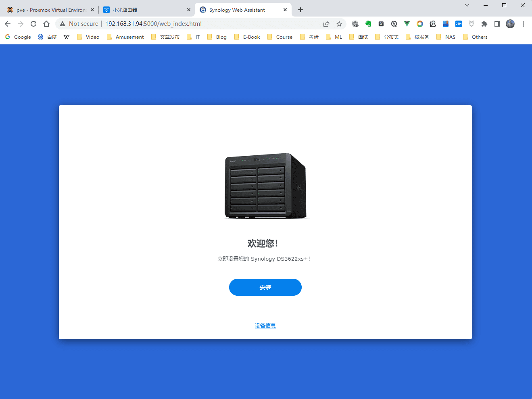Close the 小米路由器 tab
532x399 pixels.
[189, 10]
